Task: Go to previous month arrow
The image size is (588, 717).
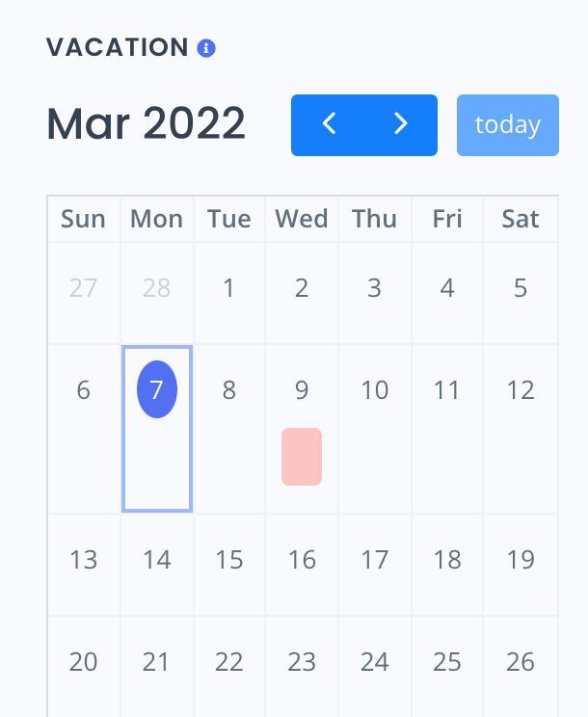Action: 329,125
